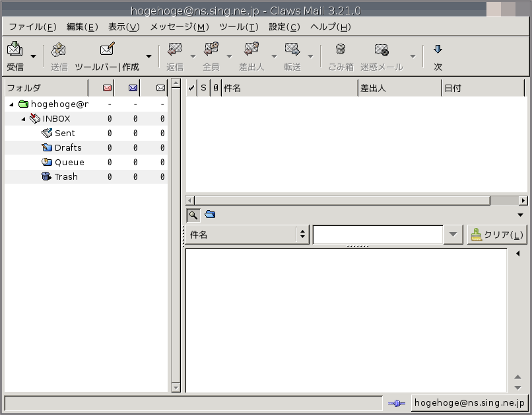Open the ツール(T) menu
Screen dimensions: 532x415
239,27
